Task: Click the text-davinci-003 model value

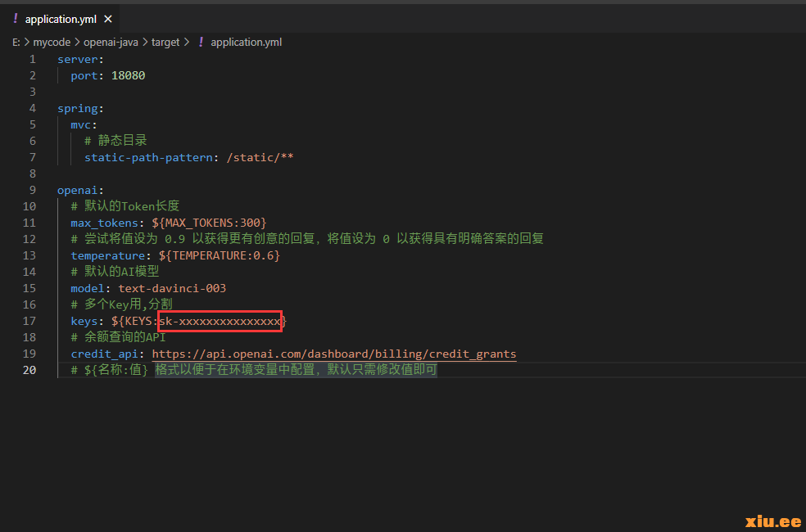Action: coord(172,288)
